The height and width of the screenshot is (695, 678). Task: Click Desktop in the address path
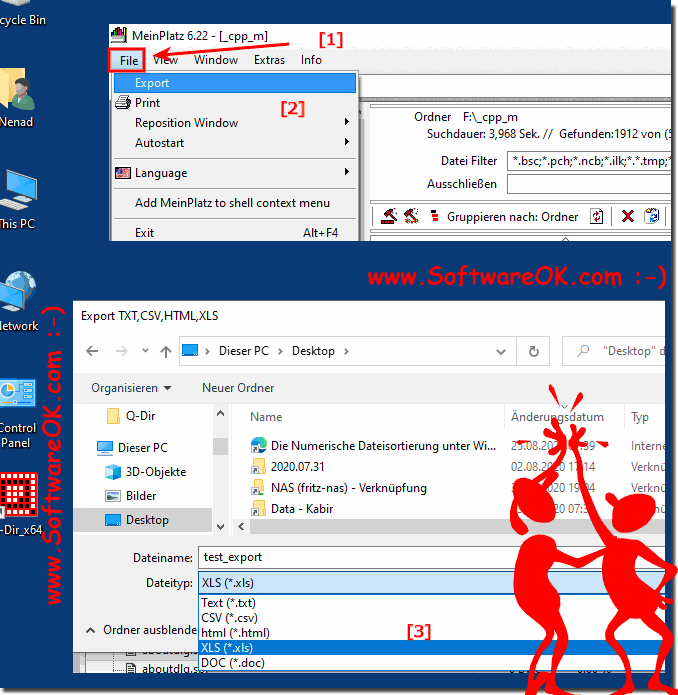313,351
